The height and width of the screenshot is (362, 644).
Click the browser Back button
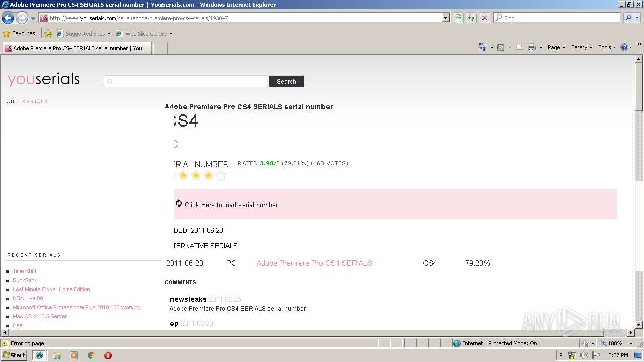[x=8, y=18]
